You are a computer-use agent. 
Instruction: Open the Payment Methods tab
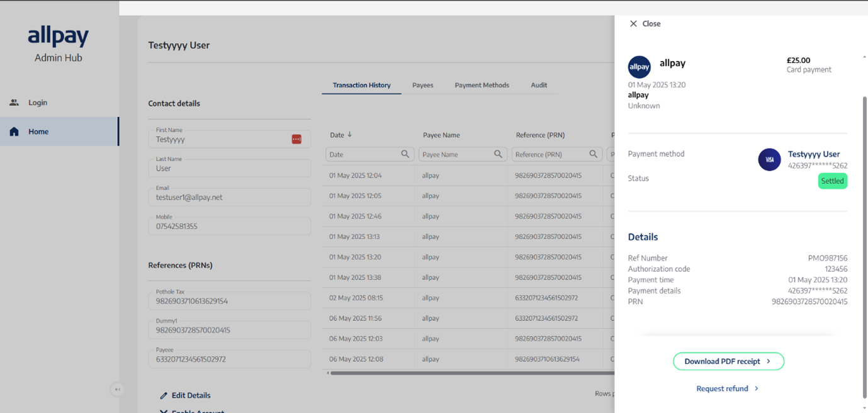482,85
